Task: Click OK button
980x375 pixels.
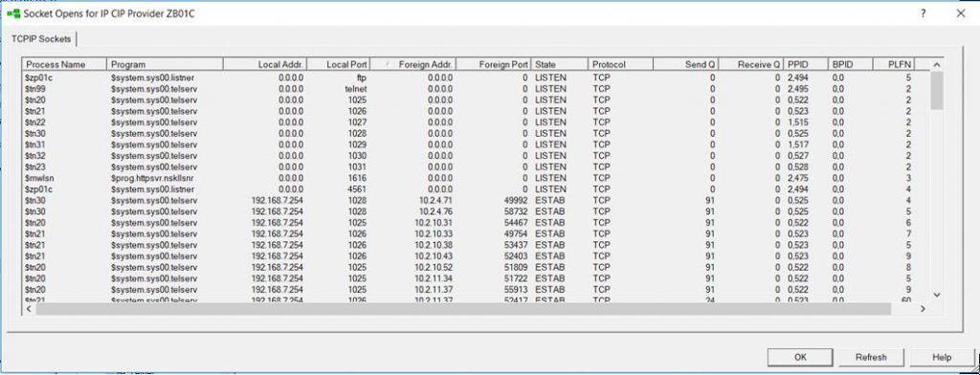Action: [x=800, y=358]
